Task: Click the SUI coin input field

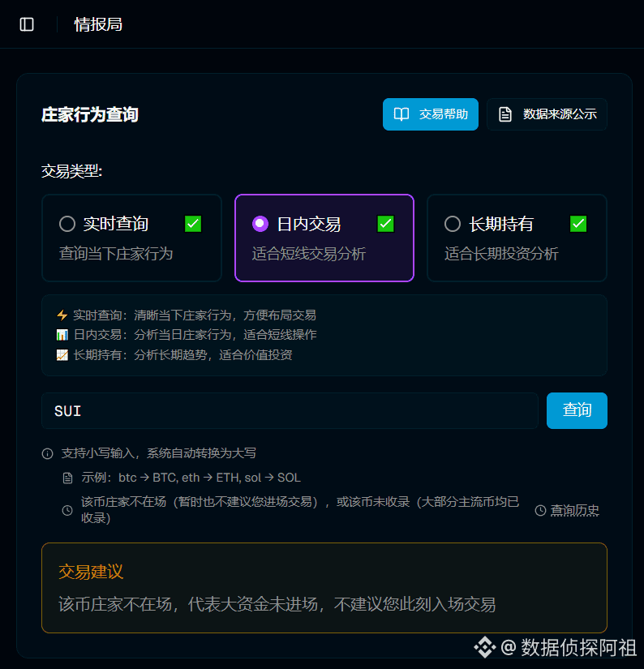Action: click(x=290, y=410)
